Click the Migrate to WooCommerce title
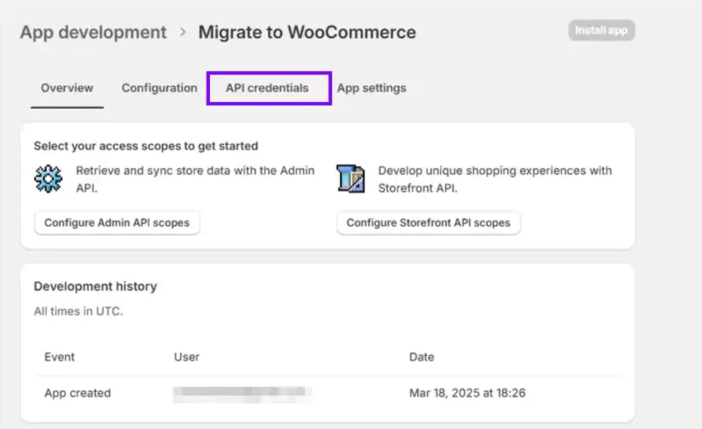The height and width of the screenshot is (429, 702). pyautogui.click(x=307, y=32)
